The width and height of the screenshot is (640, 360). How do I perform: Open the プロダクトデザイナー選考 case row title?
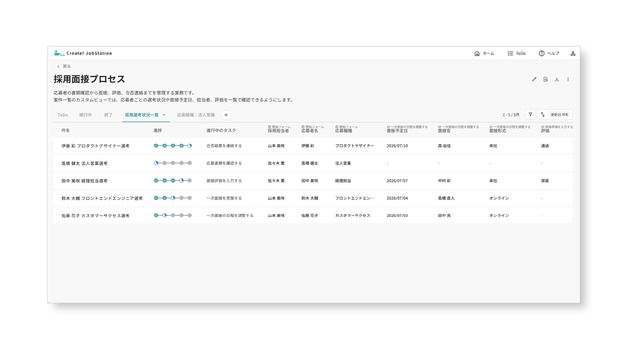(95, 146)
